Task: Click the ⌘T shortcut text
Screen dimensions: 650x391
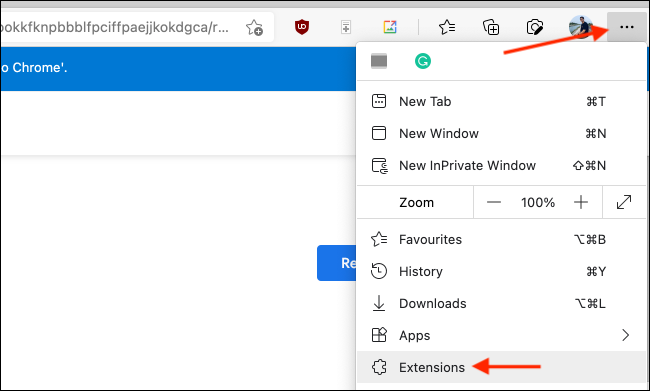Action: (596, 101)
